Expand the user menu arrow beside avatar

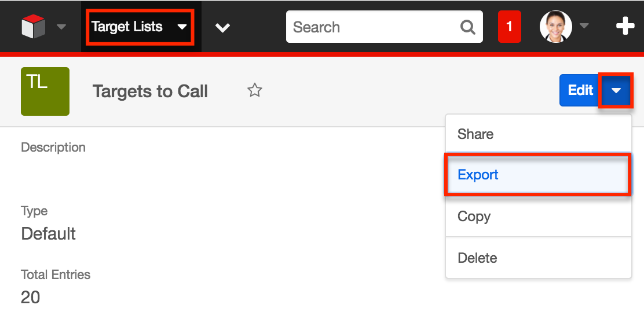pyautogui.click(x=584, y=26)
